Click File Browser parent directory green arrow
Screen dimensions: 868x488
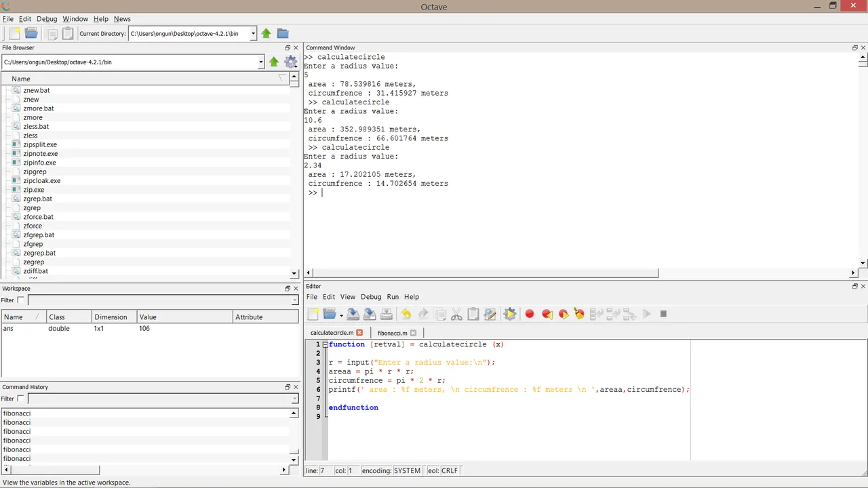pyautogui.click(x=274, y=62)
